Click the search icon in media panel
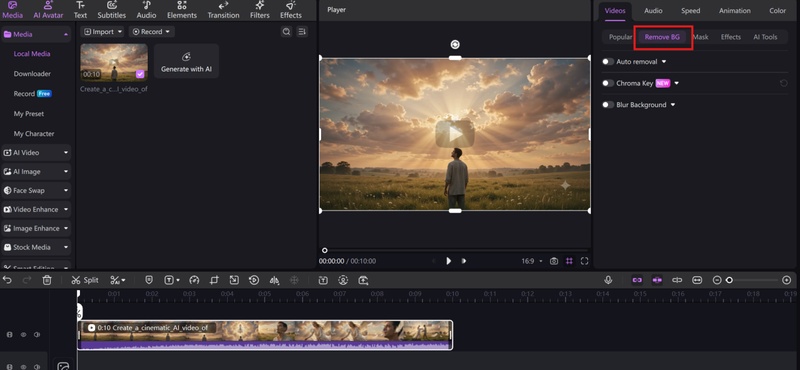 (x=286, y=32)
